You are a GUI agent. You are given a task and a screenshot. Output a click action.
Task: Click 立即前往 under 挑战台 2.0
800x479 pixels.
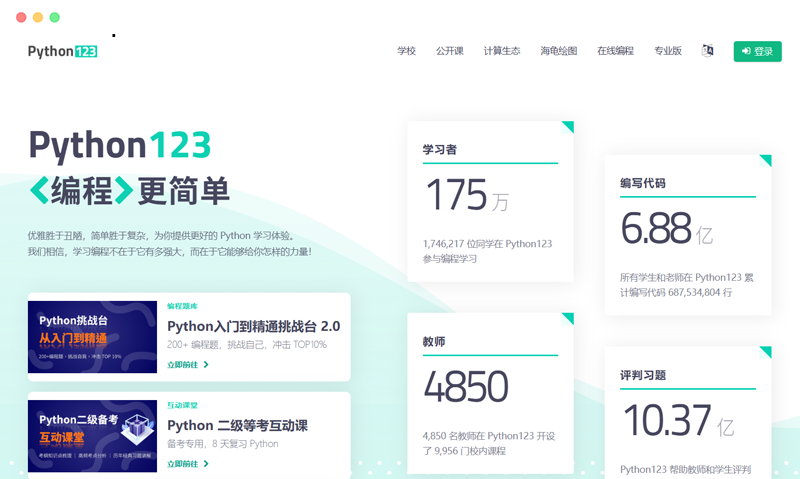coord(183,365)
